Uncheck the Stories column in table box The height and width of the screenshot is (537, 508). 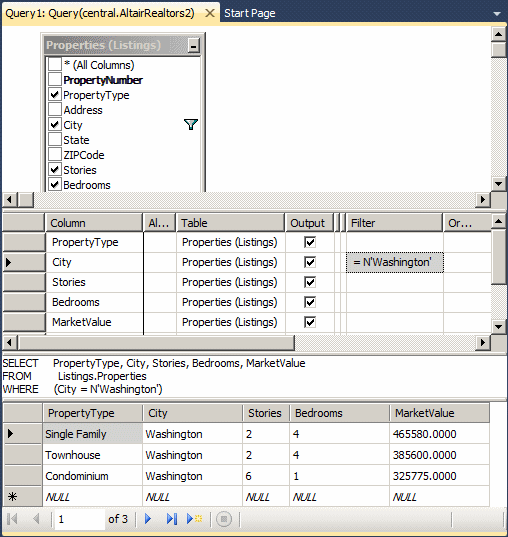54,169
